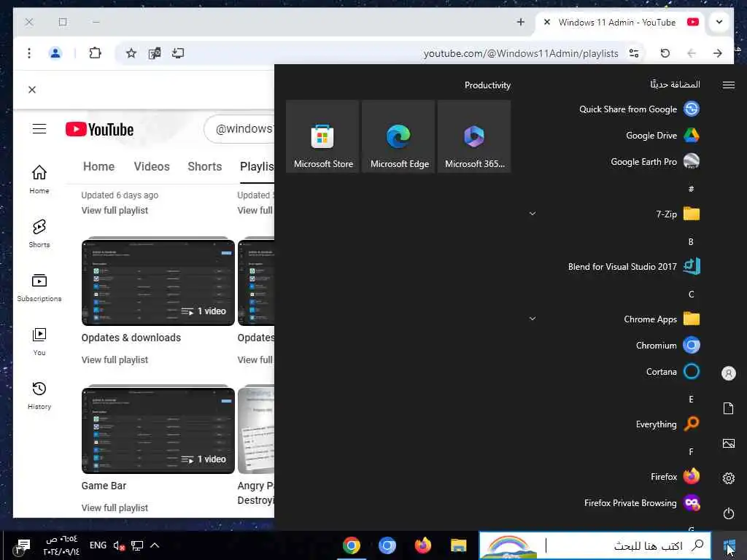Select Windows 11 Admin YouTube browser tab

click(621, 23)
